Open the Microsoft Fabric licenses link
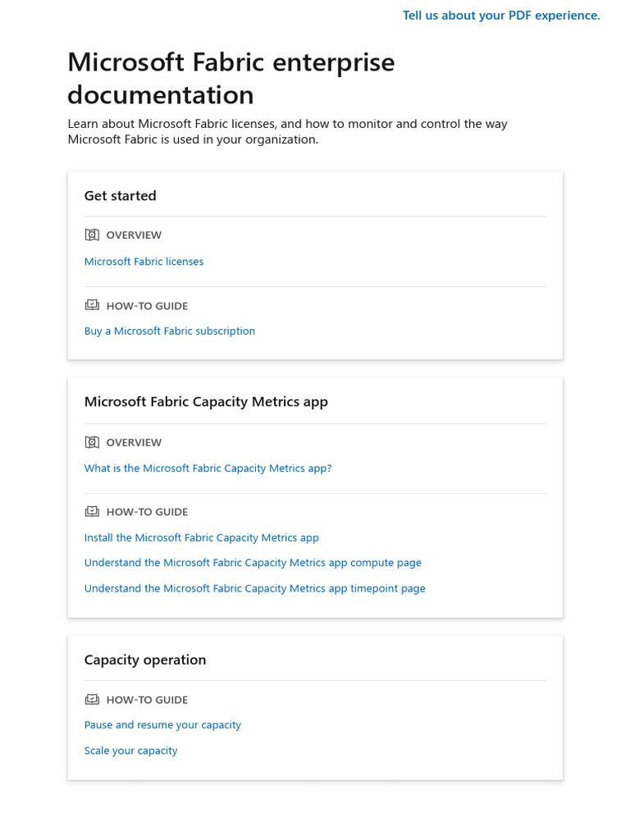 point(144,262)
